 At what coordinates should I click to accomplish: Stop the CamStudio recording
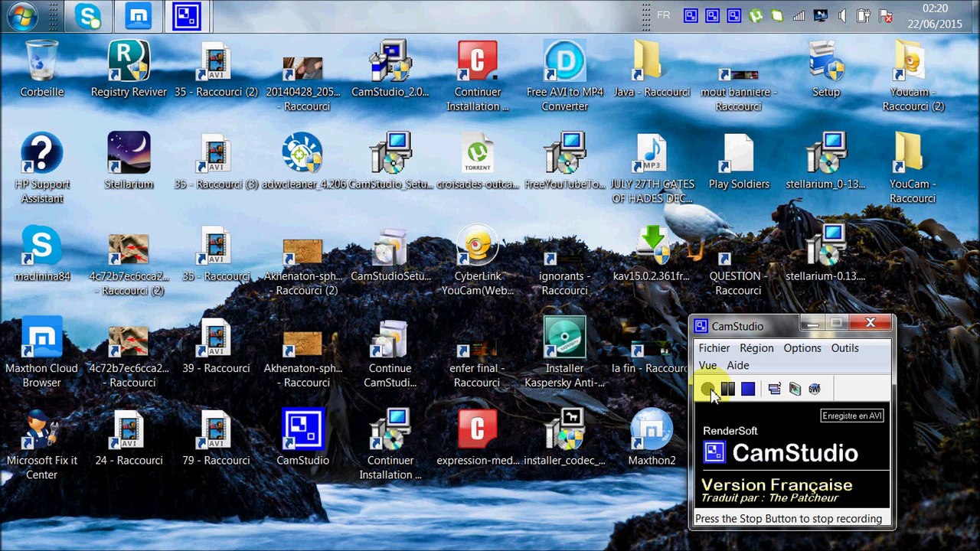tap(748, 389)
